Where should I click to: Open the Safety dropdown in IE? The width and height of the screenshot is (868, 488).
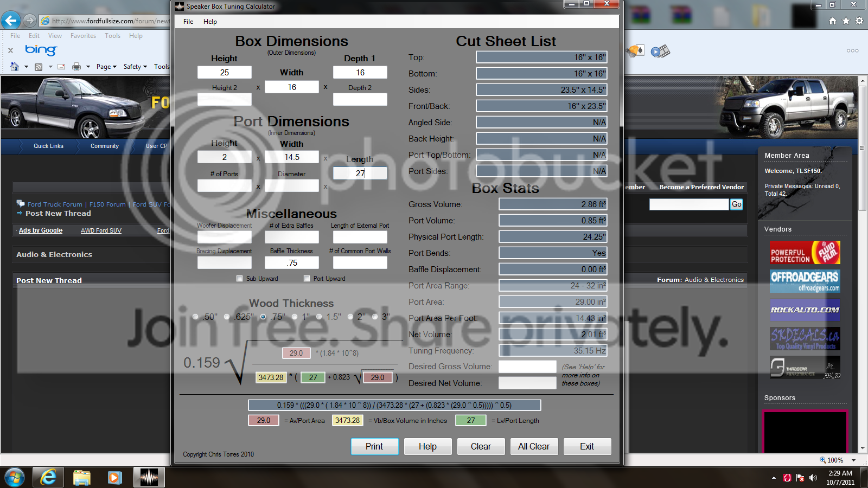[x=135, y=67]
